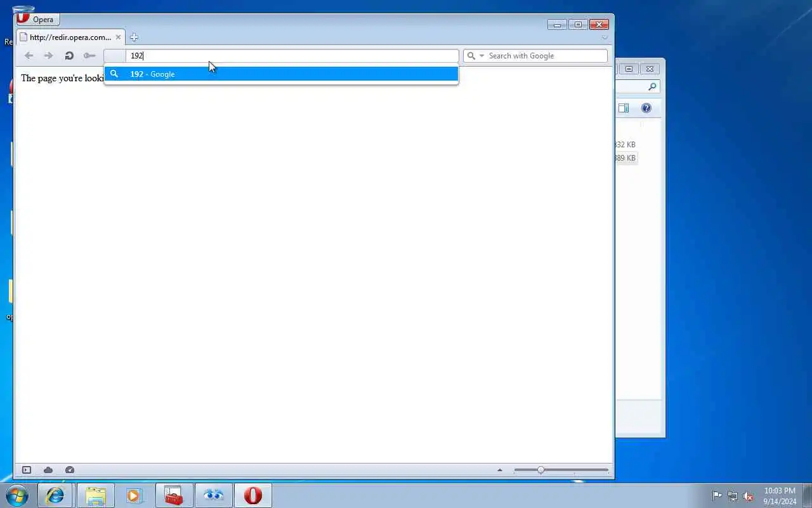Click the Show desktop button
This screenshot has height=508, width=812.
point(807,495)
